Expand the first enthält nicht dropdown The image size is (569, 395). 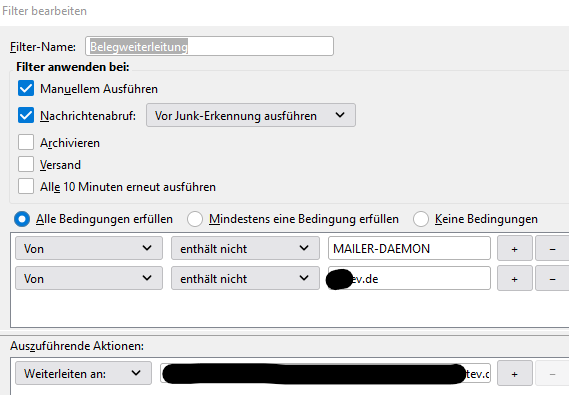[245, 248]
